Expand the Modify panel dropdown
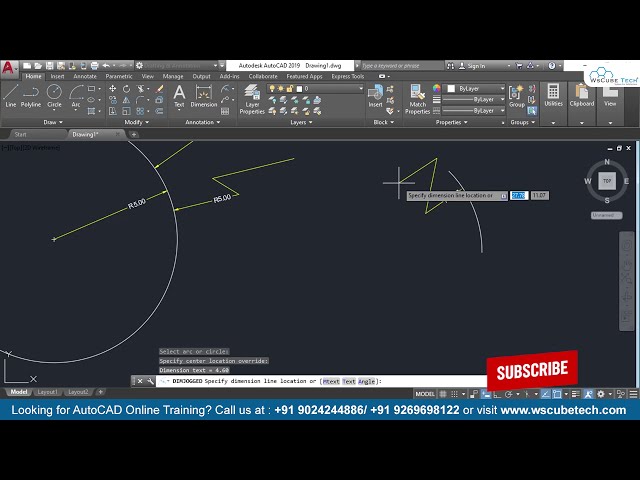The image size is (640, 480). click(136, 122)
